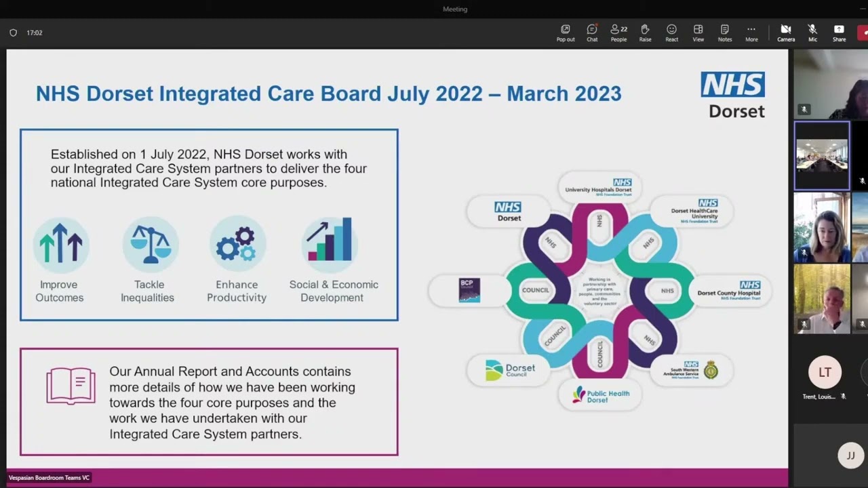The width and height of the screenshot is (868, 488).
Task: Select top participant video with dark hair
Action: pyautogui.click(x=831, y=85)
